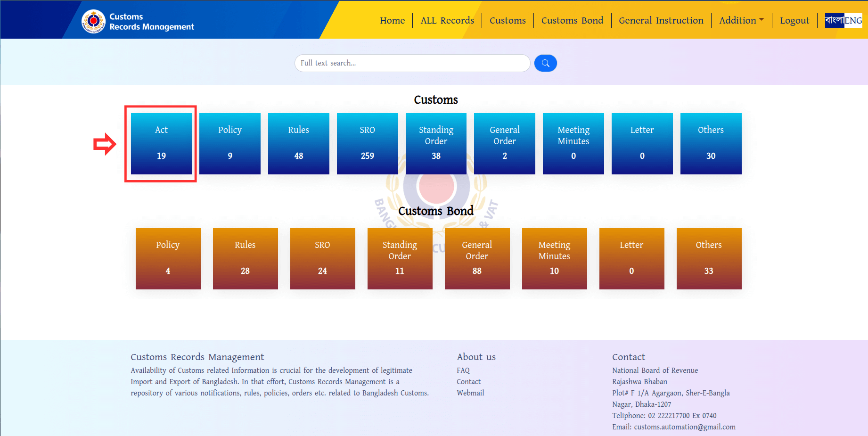Image resolution: width=868 pixels, height=436 pixels.
Task: Open Customs Bond Rules tile (28)
Action: pyautogui.click(x=246, y=259)
